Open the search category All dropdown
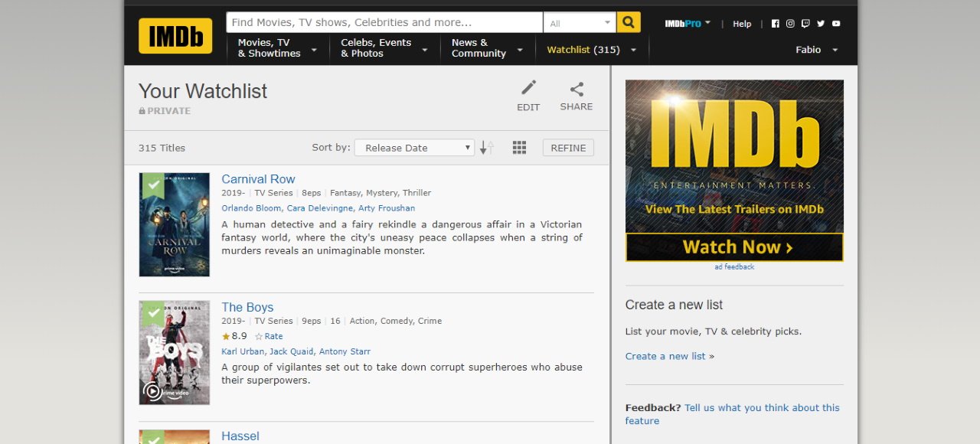Screen dimensions: 980x444 coord(580,23)
